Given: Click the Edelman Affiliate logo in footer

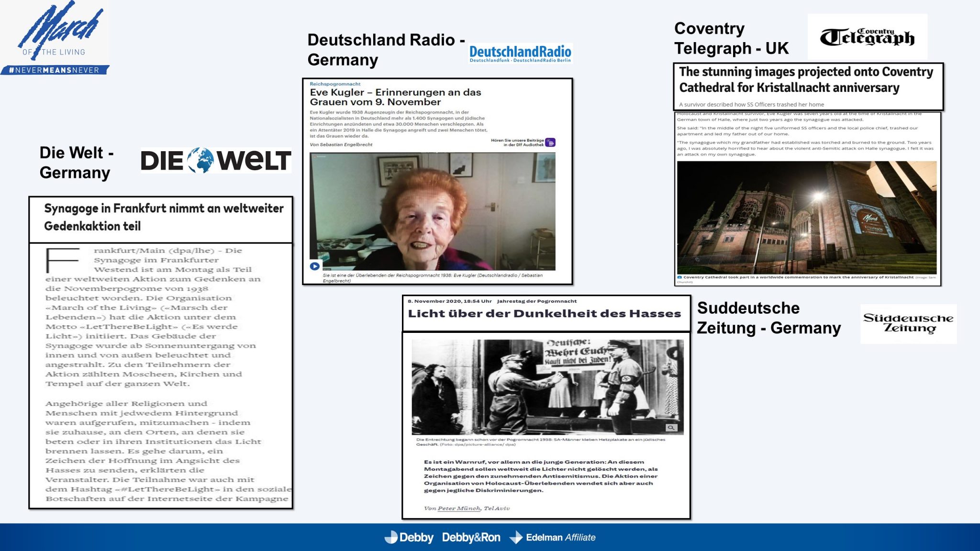Looking at the screenshot, I should tap(553, 538).
